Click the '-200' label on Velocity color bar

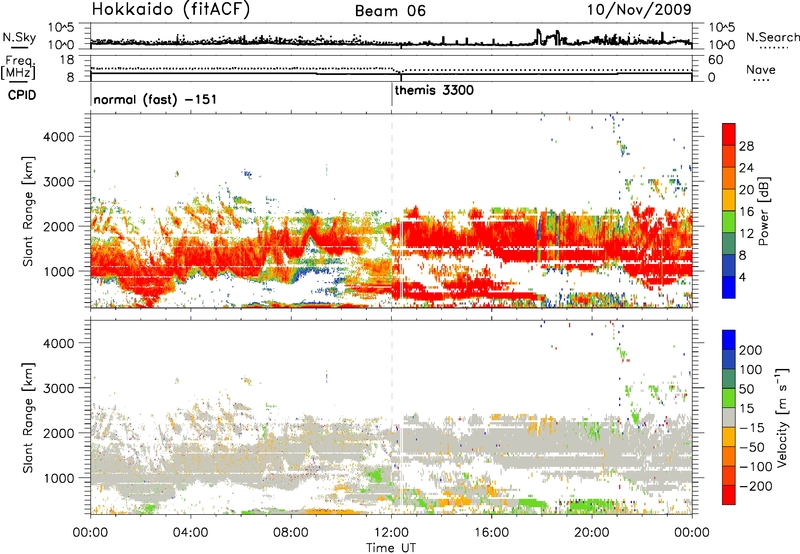click(756, 486)
